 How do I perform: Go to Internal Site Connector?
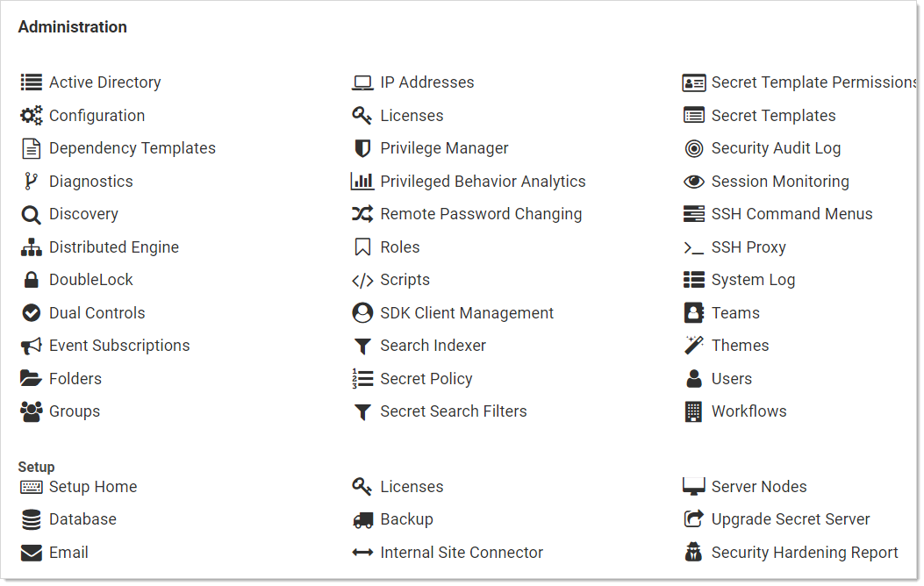click(x=462, y=553)
